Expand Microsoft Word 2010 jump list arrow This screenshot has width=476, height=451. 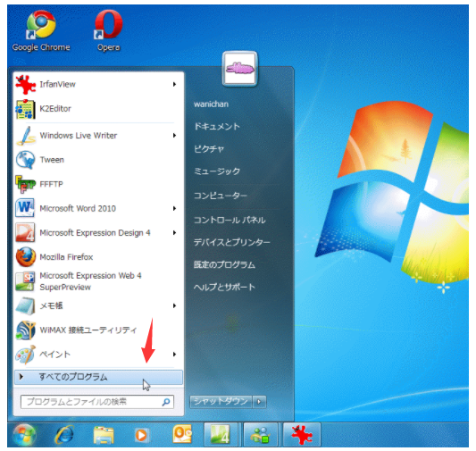point(174,208)
